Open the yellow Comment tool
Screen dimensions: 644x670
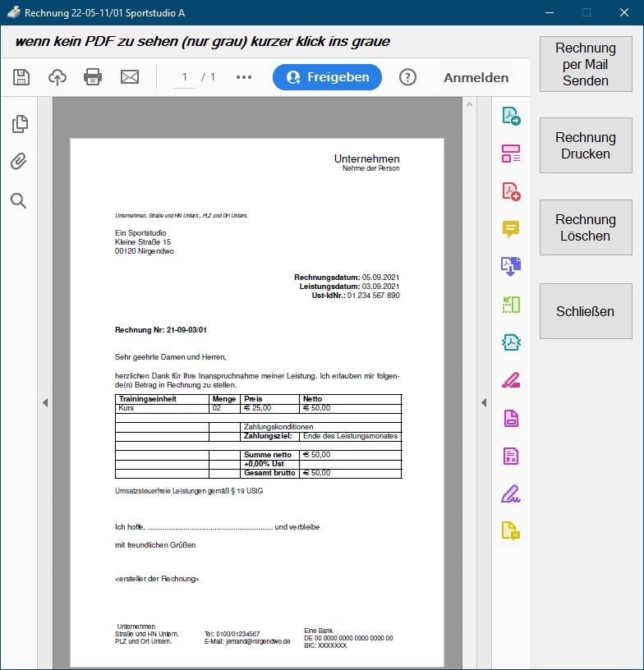511,229
